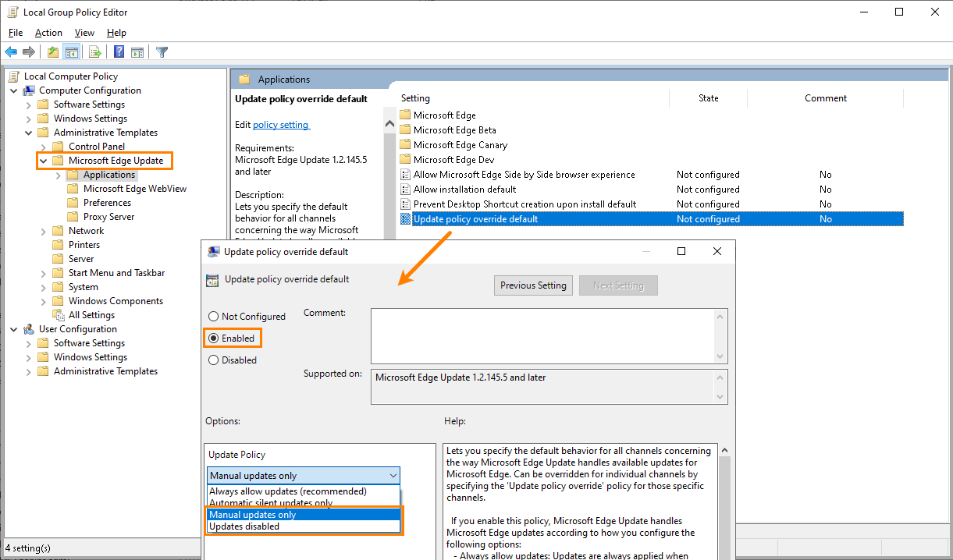Image resolution: width=953 pixels, height=560 pixels.
Task: Open the policy setting link
Action: tap(281, 124)
